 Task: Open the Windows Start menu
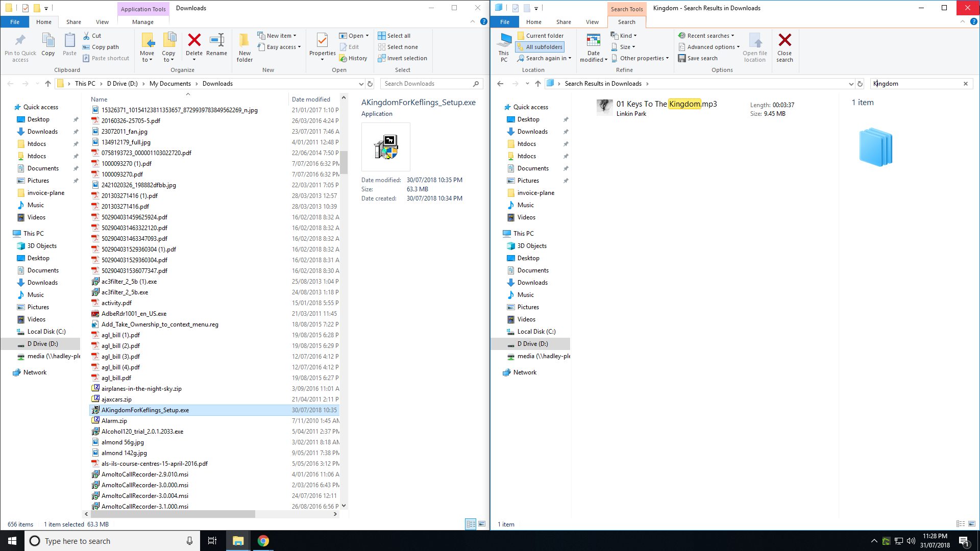click(x=12, y=541)
